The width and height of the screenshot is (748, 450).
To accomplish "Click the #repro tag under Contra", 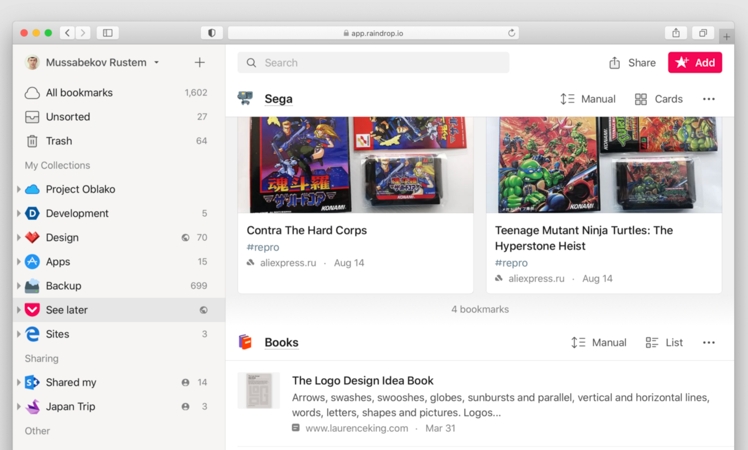I will 263,247.
